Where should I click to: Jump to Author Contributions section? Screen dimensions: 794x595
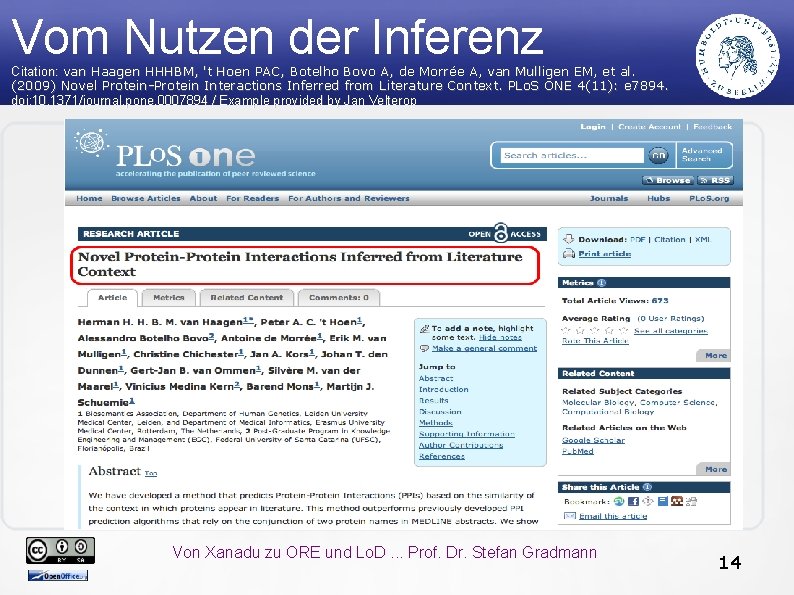[461, 445]
